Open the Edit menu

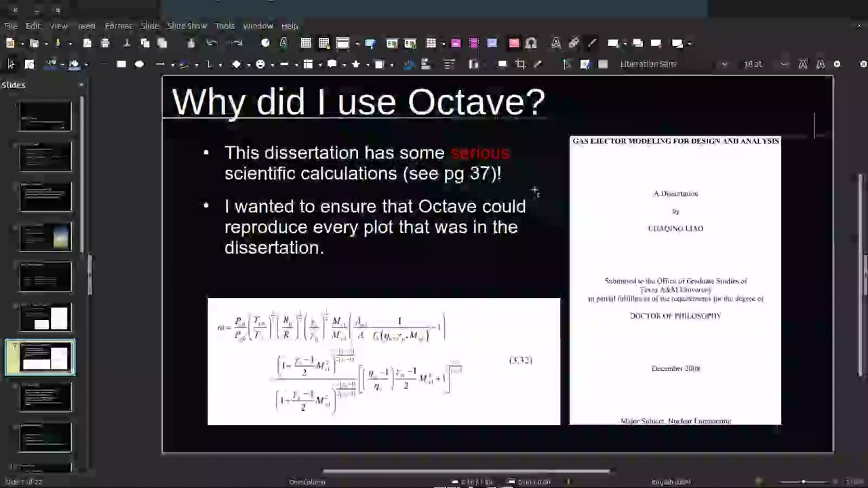tap(33, 26)
